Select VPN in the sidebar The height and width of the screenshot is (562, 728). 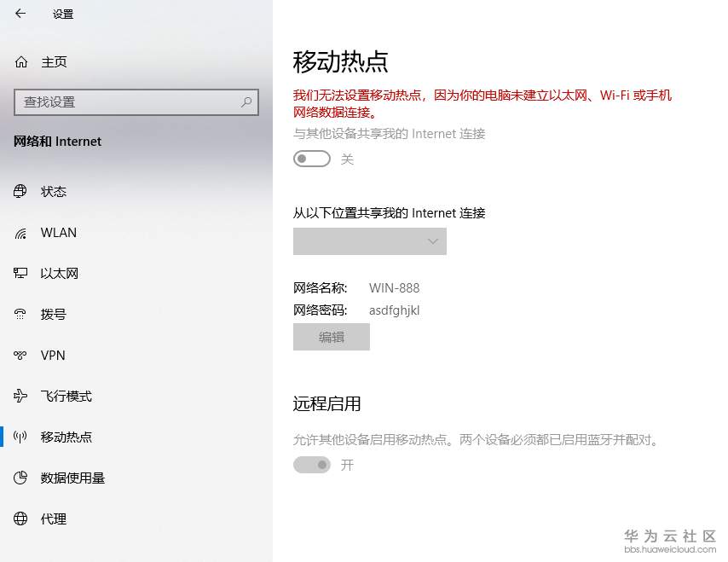pos(136,355)
